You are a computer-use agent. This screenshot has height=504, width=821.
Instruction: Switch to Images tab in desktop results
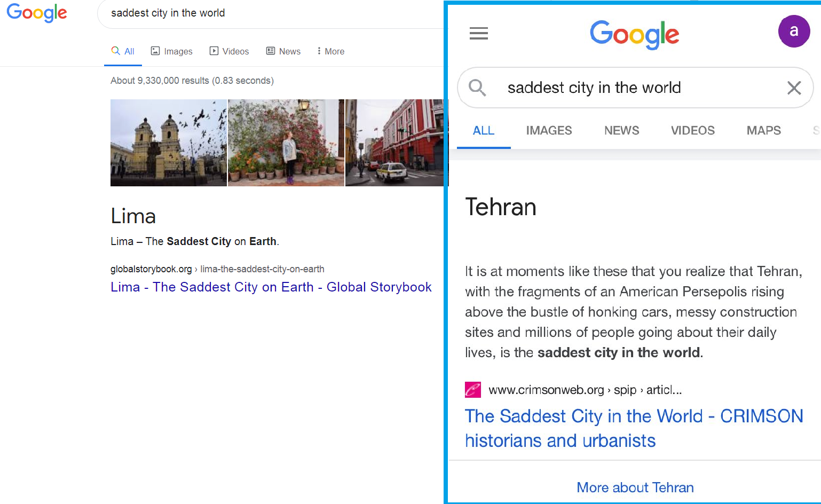(x=172, y=51)
